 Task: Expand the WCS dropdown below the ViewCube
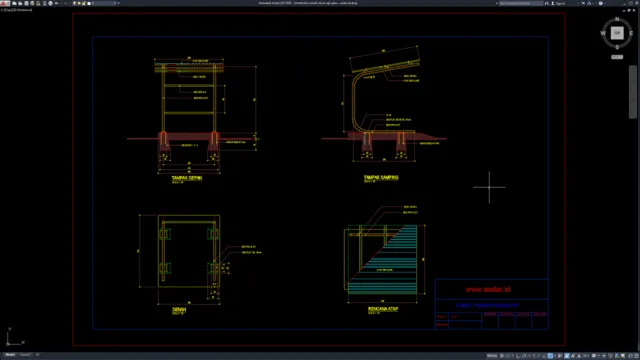(617, 57)
